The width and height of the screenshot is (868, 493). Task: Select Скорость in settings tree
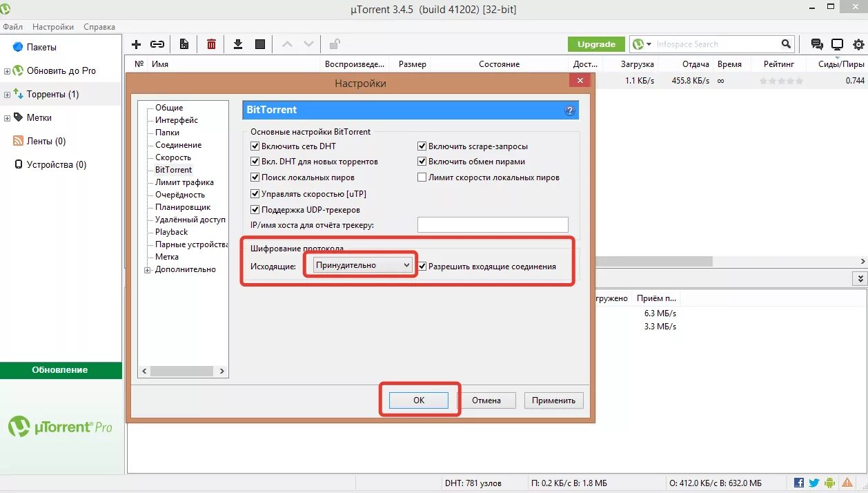pos(173,157)
